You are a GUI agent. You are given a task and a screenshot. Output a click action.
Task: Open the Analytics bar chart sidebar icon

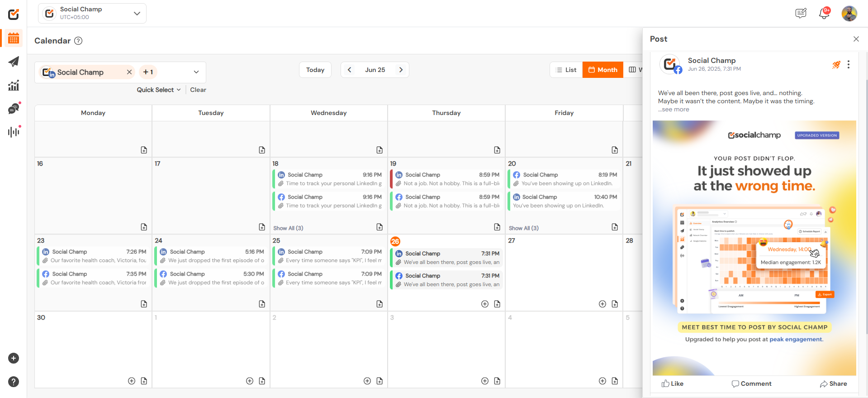click(14, 85)
